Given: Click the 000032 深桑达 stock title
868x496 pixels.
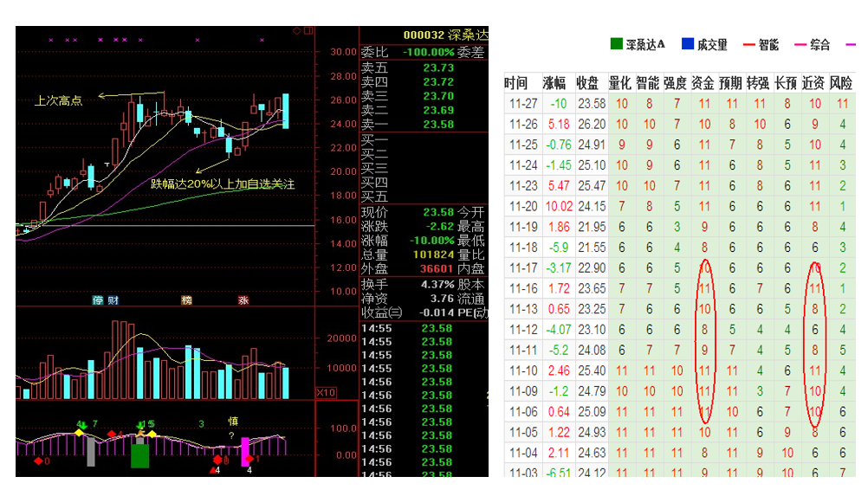Looking at the screenshot, I should click(445, 35).
